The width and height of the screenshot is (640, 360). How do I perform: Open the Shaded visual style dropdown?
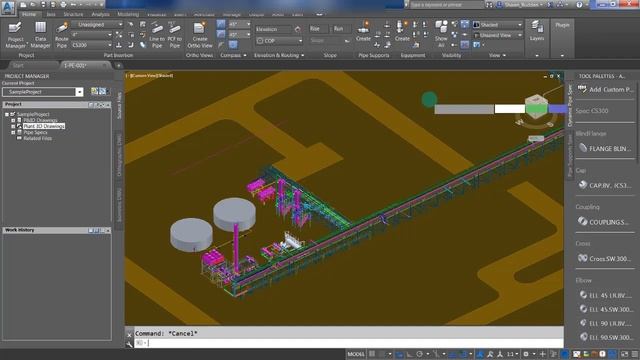[x=498, y=25]
